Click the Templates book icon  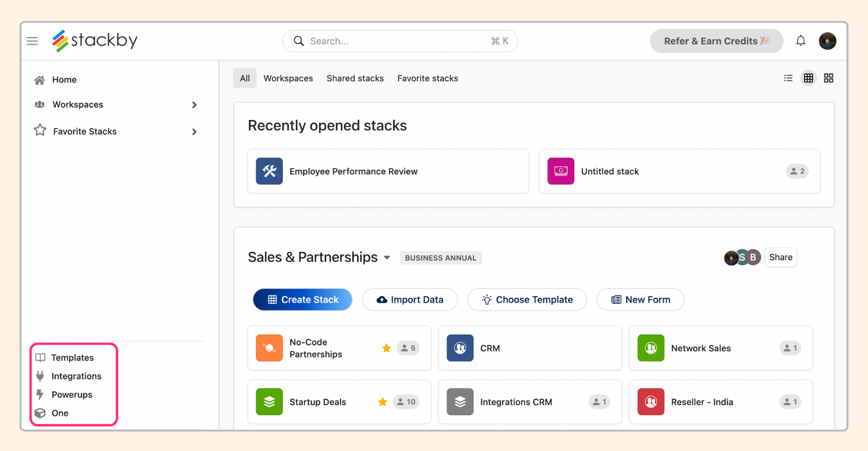pyautogui.click(x=41, y=358)
